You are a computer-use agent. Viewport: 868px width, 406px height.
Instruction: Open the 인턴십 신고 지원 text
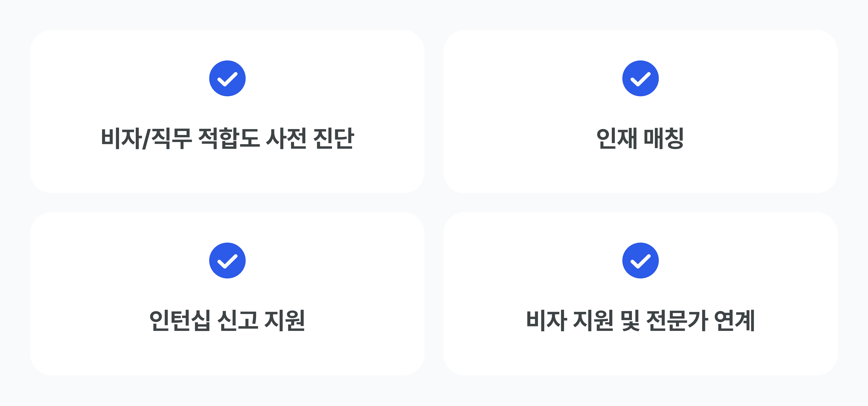(x=227, y=320)
